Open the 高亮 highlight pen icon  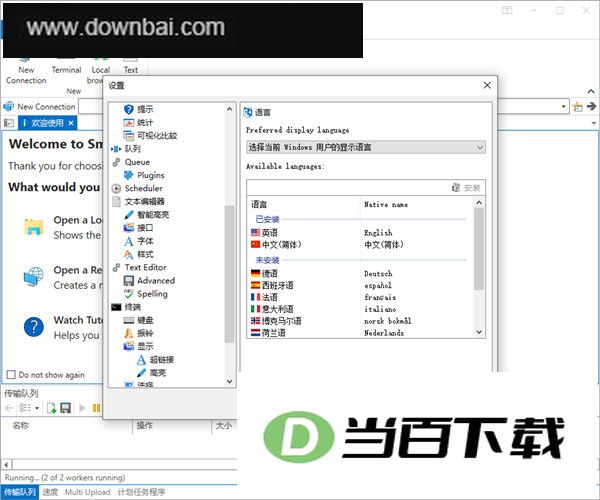141,373
